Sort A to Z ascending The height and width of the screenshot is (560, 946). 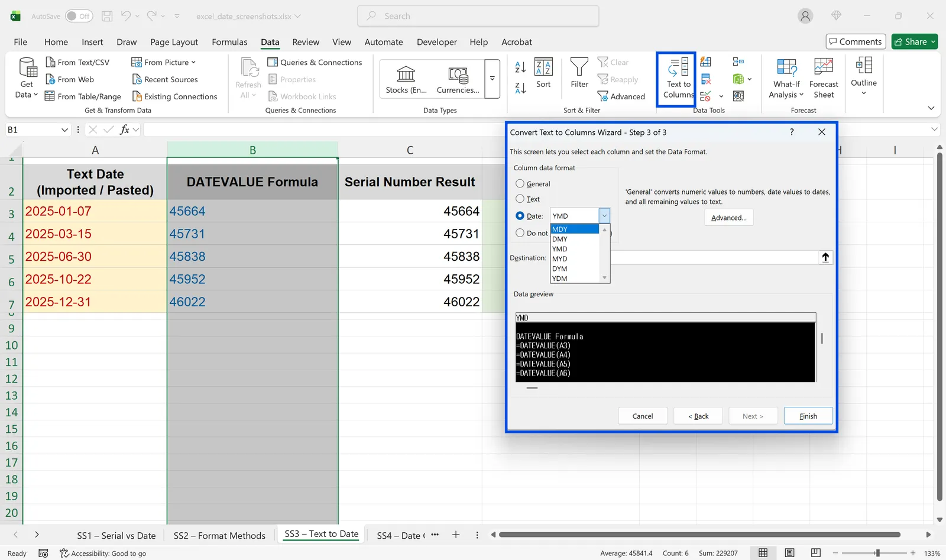click(520, 67)
